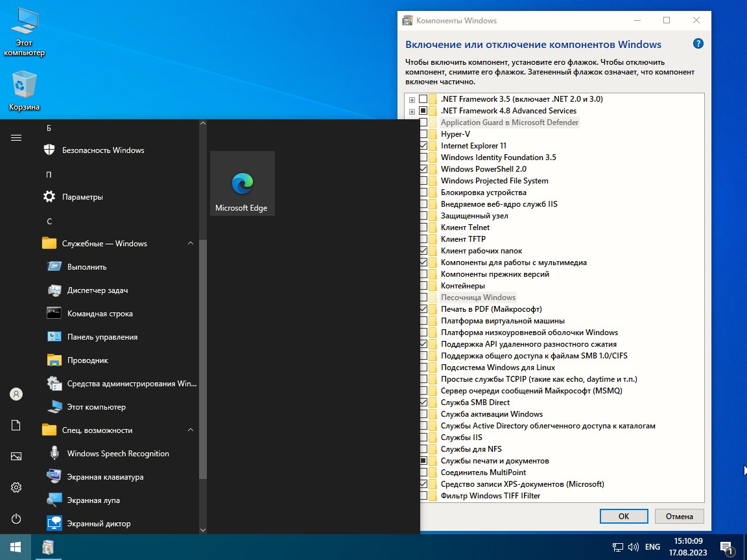The image size is (747, 560).
Task: Open Параметры from the Start app list
Action: [82, 197]
